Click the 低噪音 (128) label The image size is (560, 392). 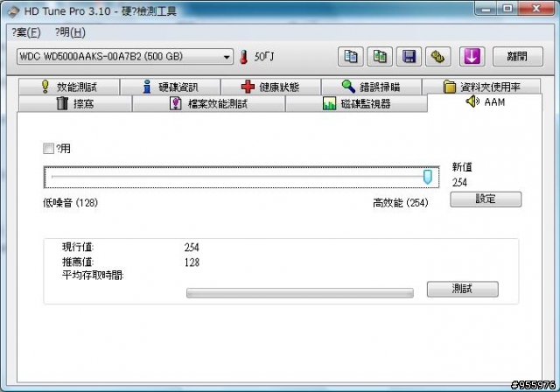(x=70, y=203)
